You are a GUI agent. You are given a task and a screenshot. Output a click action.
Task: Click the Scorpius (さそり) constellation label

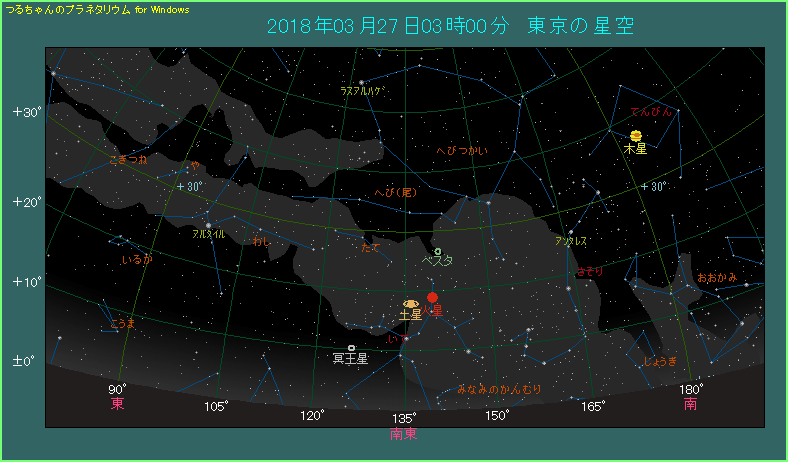(x=590, y=271)
